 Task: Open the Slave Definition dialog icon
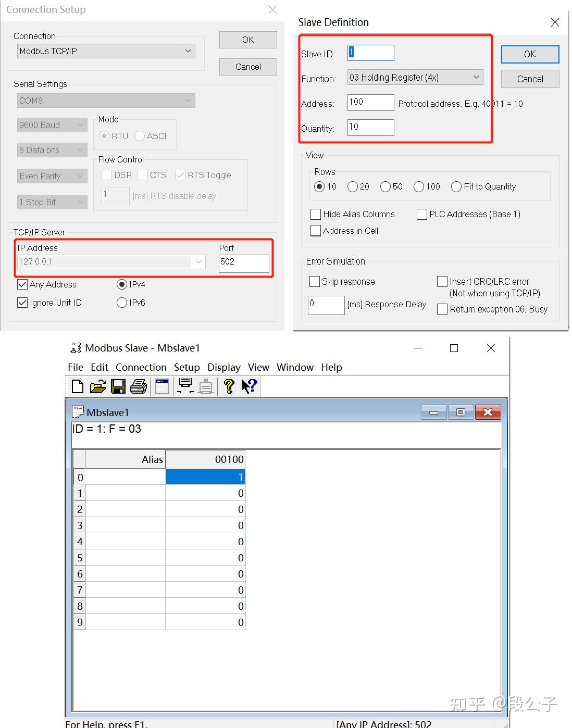161,386
